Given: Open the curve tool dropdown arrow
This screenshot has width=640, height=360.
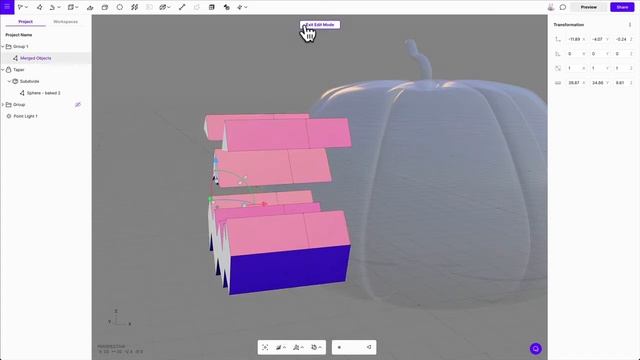Looking at the screenshot, I should [x=59, y=7].
